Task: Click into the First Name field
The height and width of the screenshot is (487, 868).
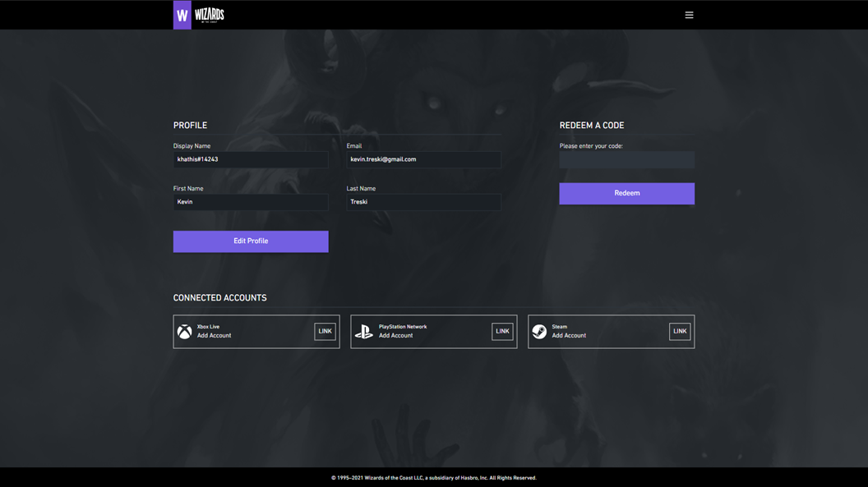Action: (x=251, y=202)
